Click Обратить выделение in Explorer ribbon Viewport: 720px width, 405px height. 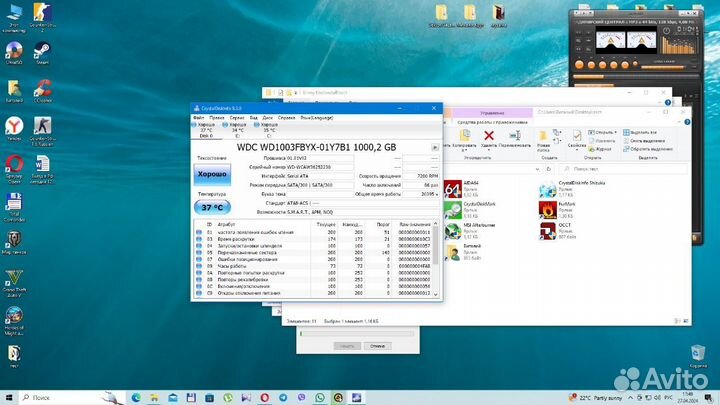(648, 149)
